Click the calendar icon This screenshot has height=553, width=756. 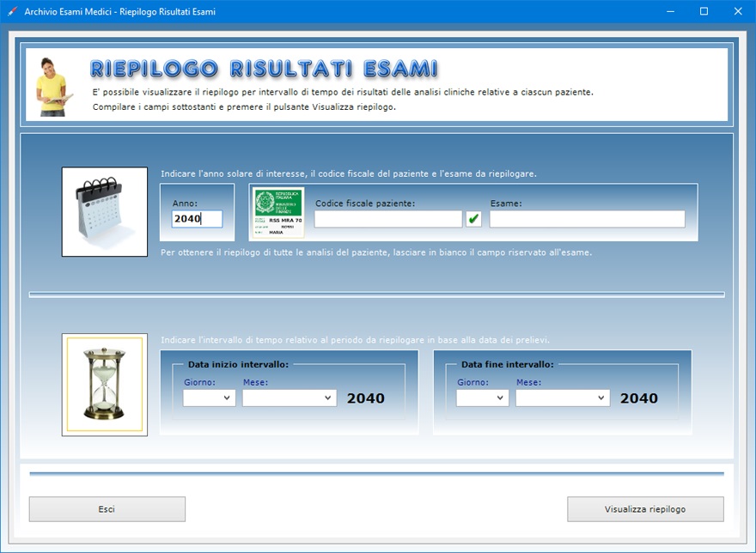coord(104,211)
